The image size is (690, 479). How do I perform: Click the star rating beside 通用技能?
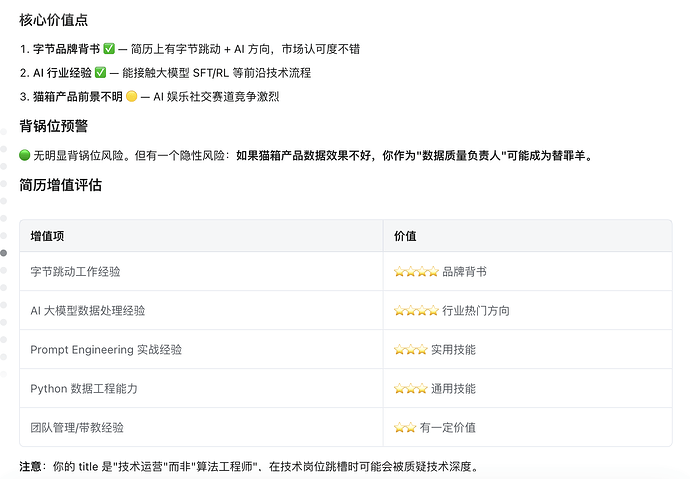[x=410, y=389]
